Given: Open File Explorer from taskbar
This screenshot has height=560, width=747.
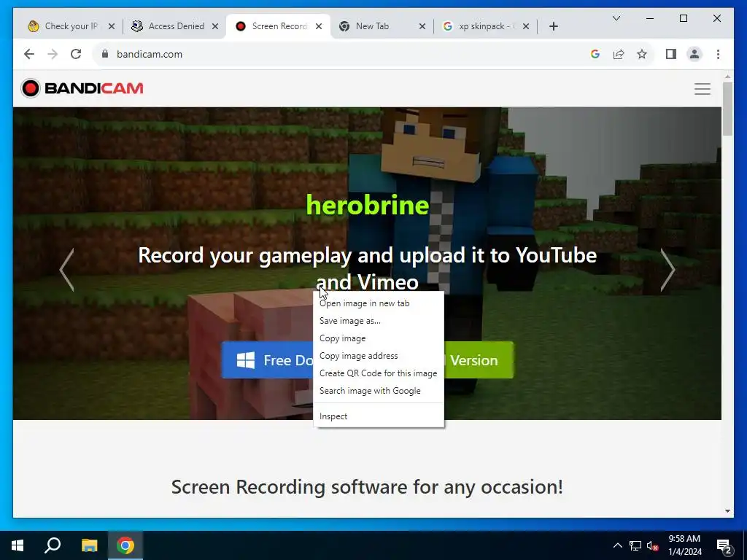Looking at the screenshot, I should 89,545.
